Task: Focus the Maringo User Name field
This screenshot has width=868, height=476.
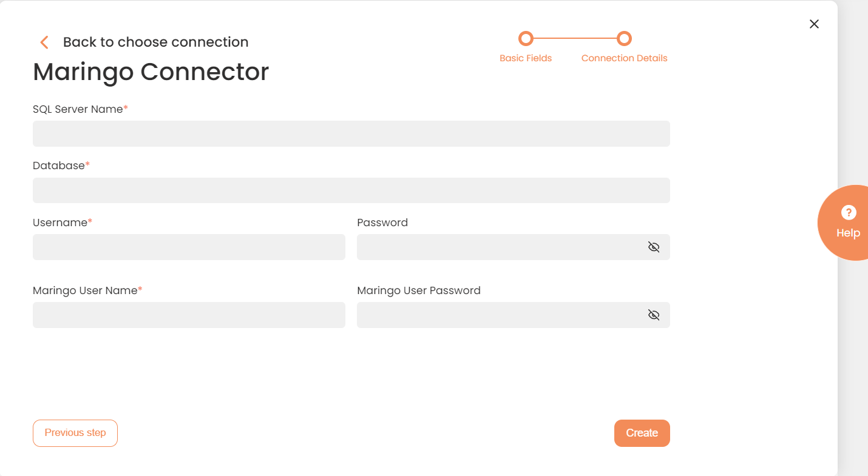Action: tap(189, 315)
